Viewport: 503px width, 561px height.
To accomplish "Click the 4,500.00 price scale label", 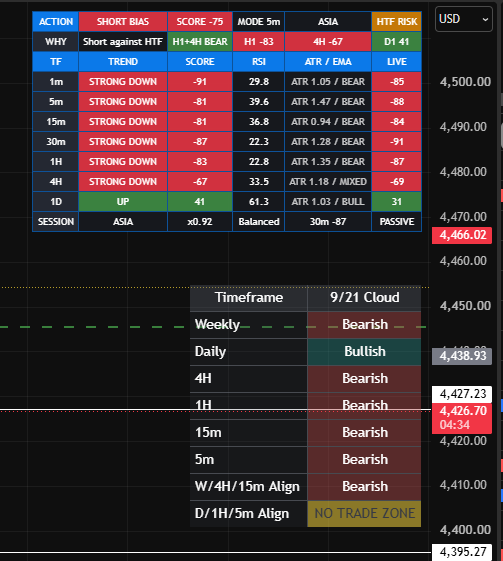I will pyautogui.click(x=465, y=82).
